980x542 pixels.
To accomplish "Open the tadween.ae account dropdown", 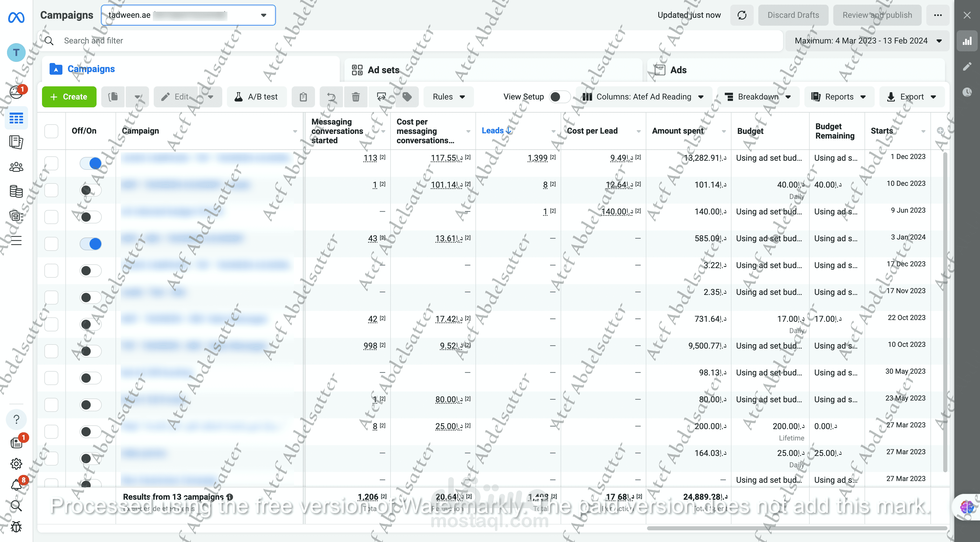I will [x=188, y=15].
